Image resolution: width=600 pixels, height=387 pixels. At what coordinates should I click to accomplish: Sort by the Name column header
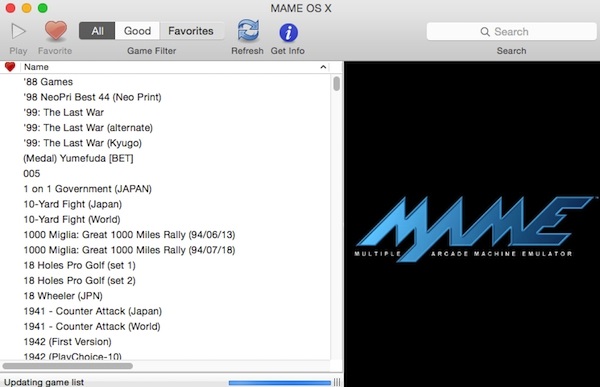pyautogui.click(x=36, y=67)
